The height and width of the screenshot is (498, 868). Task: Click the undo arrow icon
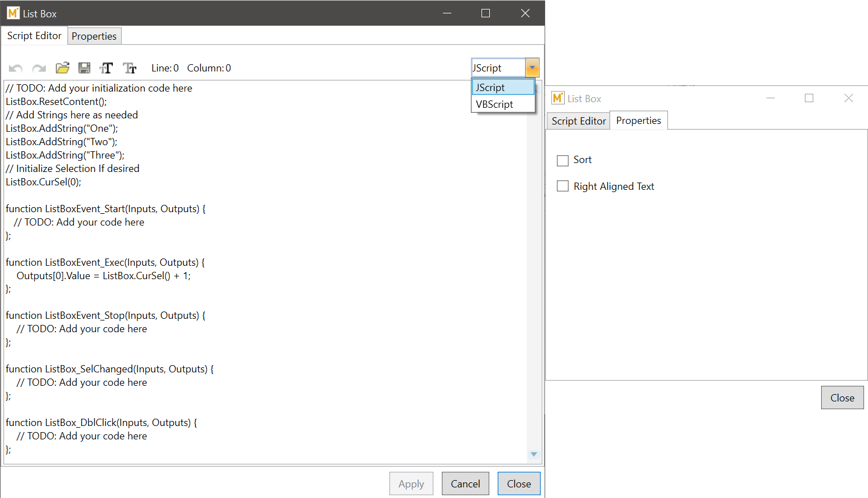[16, 68]
